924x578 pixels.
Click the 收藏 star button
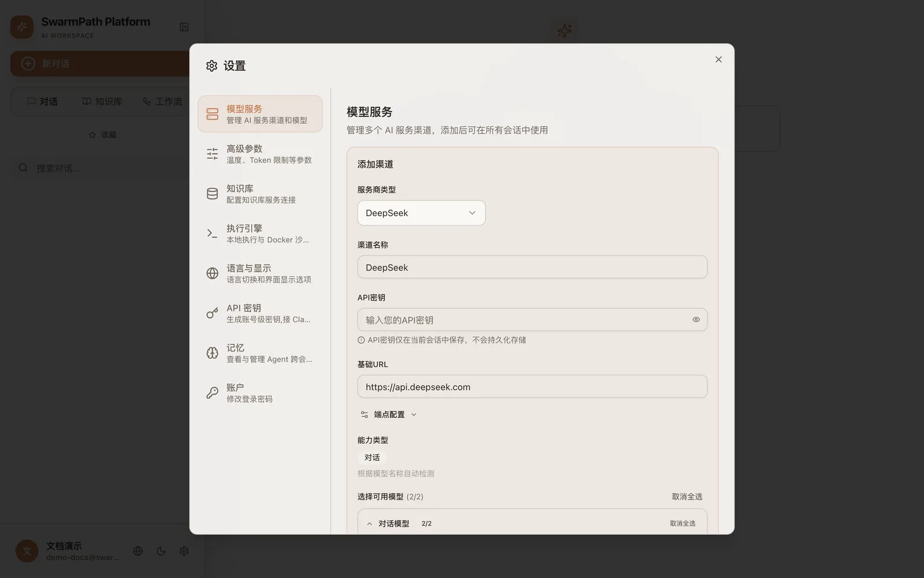(x=102, y=135)
